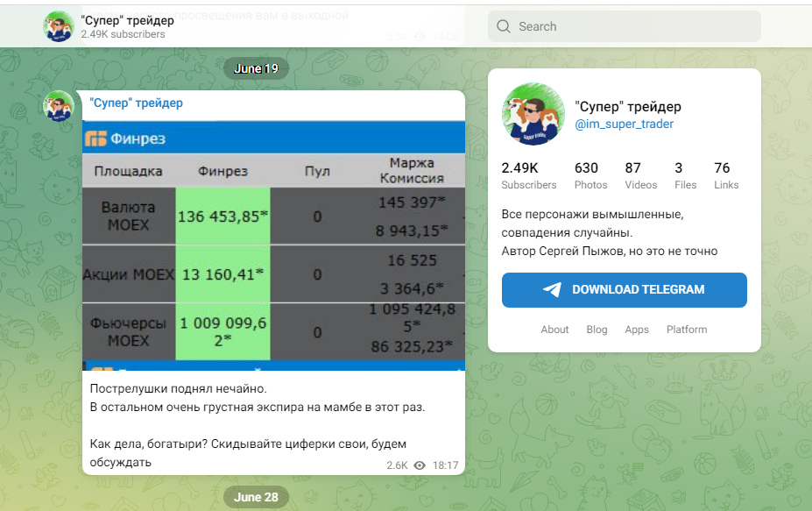Open the post author name link "Супер" трейдер

pos(136,103)
